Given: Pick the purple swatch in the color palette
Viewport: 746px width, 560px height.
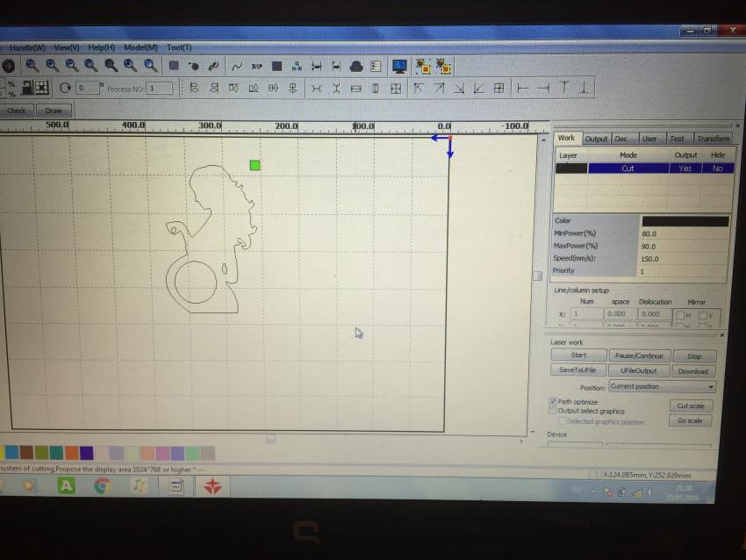Looking at the screenshot, I should (86, 453).
